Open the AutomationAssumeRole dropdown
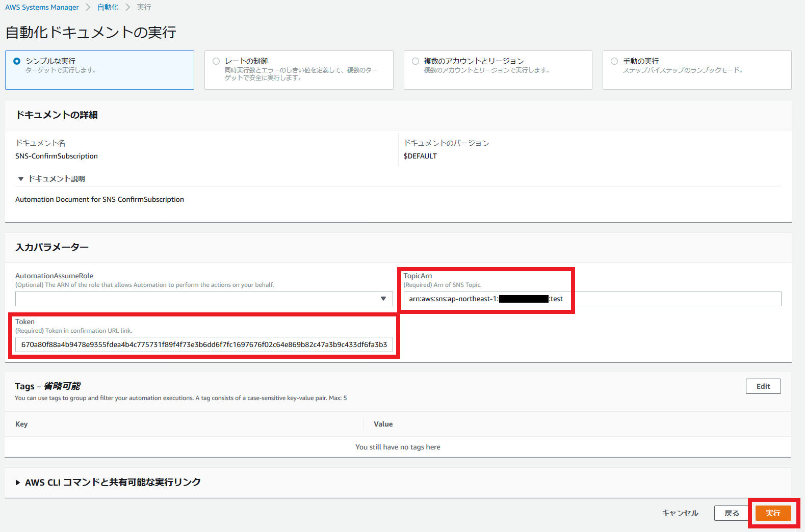Viewport: 805px width, 532px height. (204, 299)
